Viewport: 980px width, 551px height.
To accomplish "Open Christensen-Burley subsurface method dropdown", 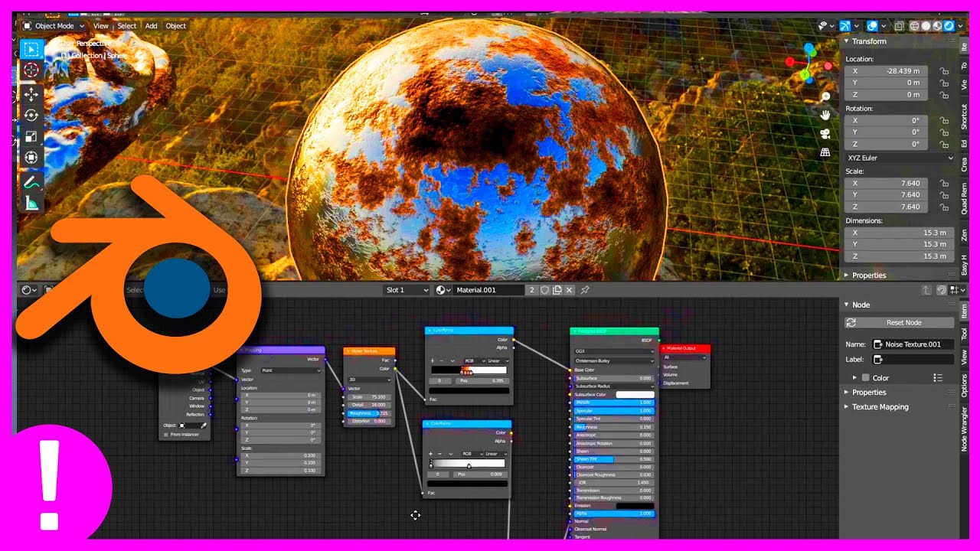I will coord(614,361).
